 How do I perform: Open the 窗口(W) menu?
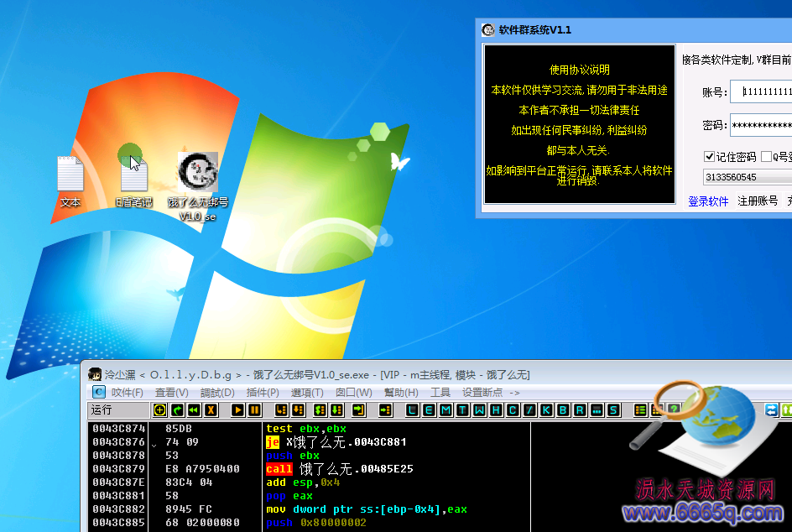(x=353, y=393)
